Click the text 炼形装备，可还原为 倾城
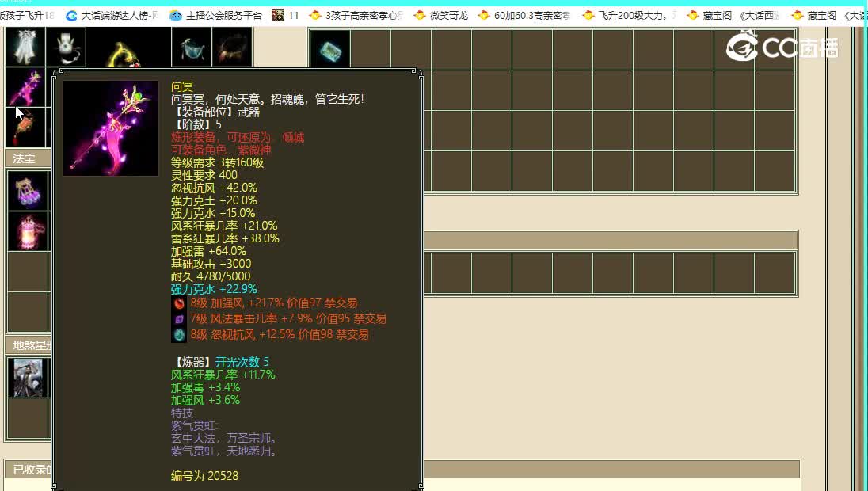This screenshot has height=491, width=868. coord(238,137)
